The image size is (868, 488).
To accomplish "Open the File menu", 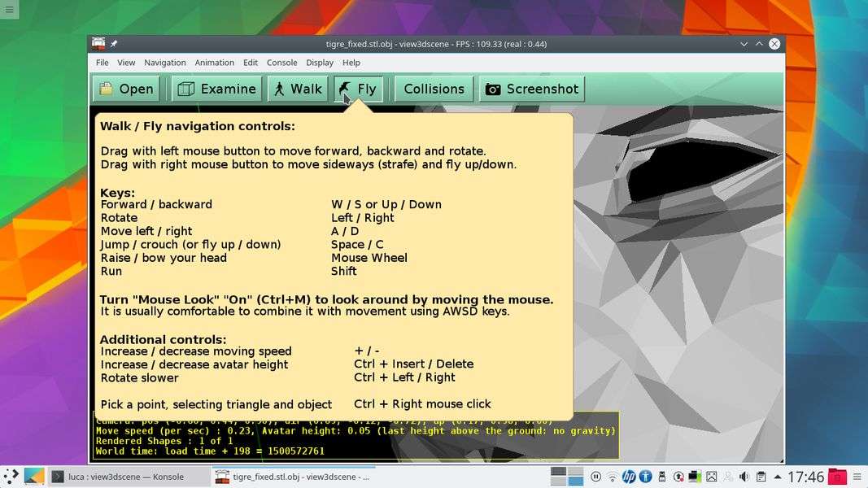I will pos(102,63).
